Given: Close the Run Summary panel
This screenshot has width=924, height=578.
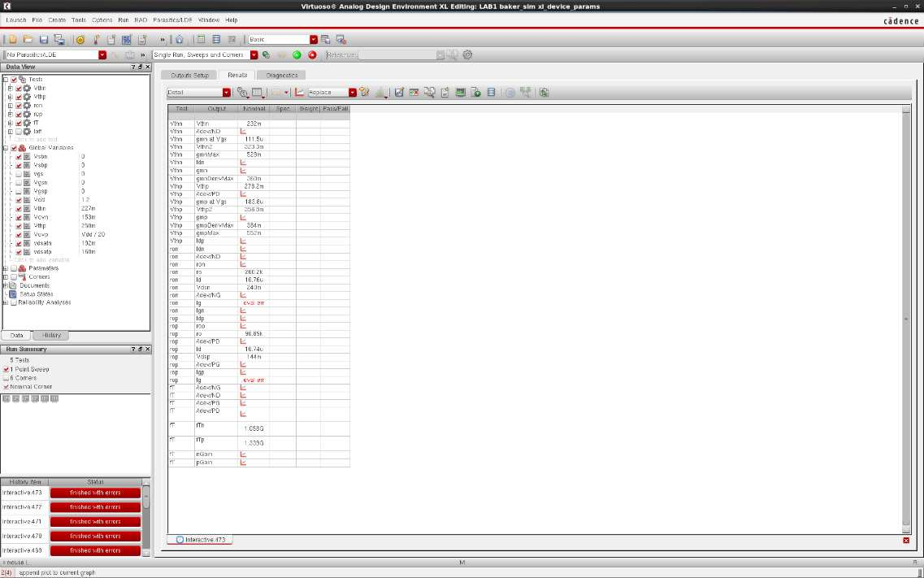Looking at the screenshot, I should point(147,350).
